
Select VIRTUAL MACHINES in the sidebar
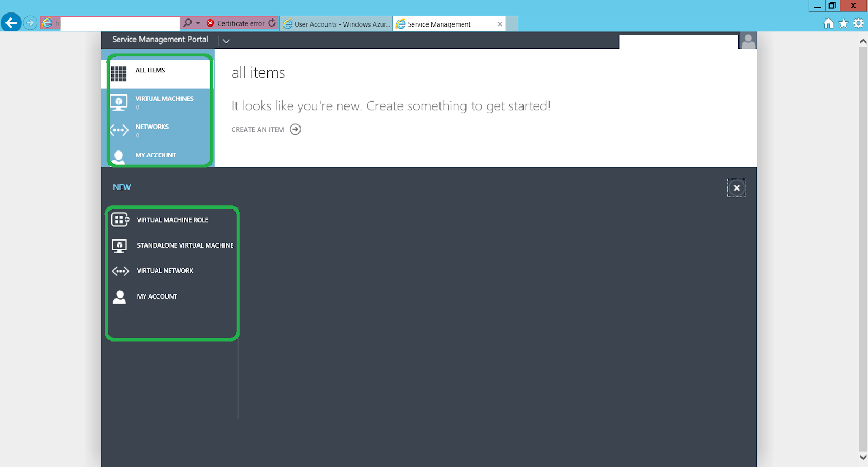click(x=158, y=102)
